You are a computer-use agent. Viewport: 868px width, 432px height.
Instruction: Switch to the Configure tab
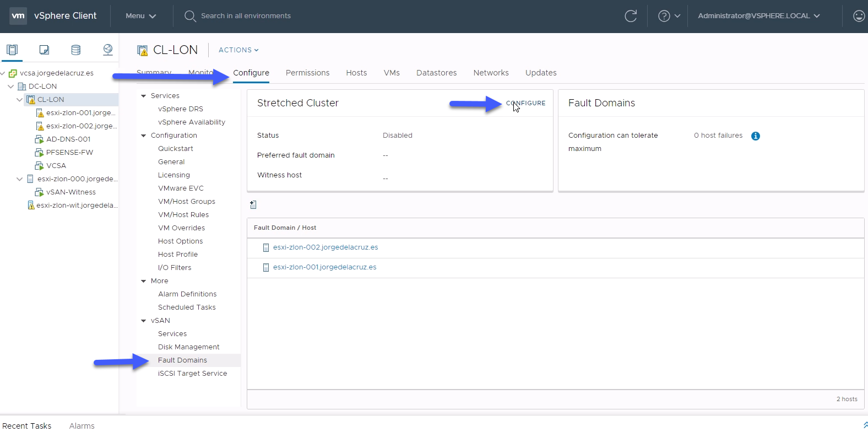pyautogui.click(x=251, y=73)
